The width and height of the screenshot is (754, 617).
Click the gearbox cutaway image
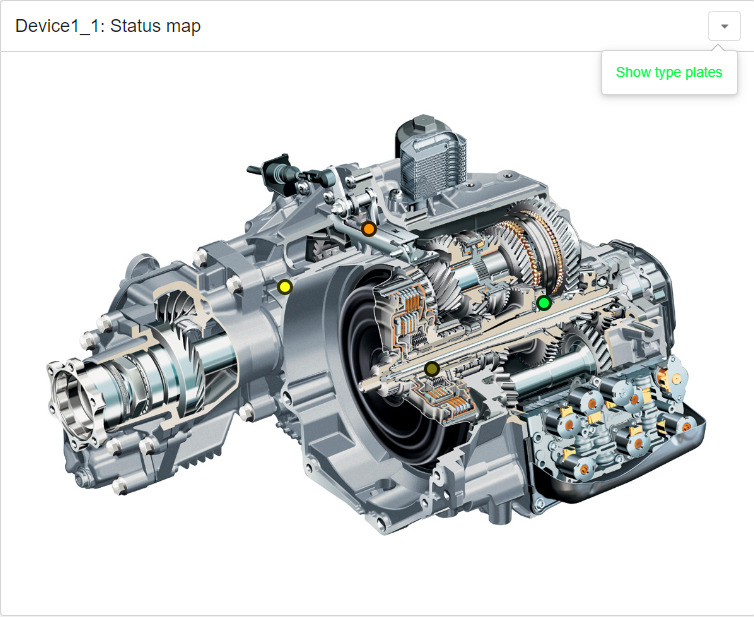click(377, 325)
